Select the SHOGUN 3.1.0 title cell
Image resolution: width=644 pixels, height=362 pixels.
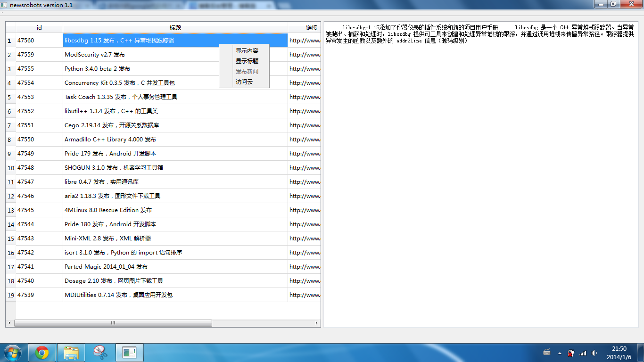175,168
